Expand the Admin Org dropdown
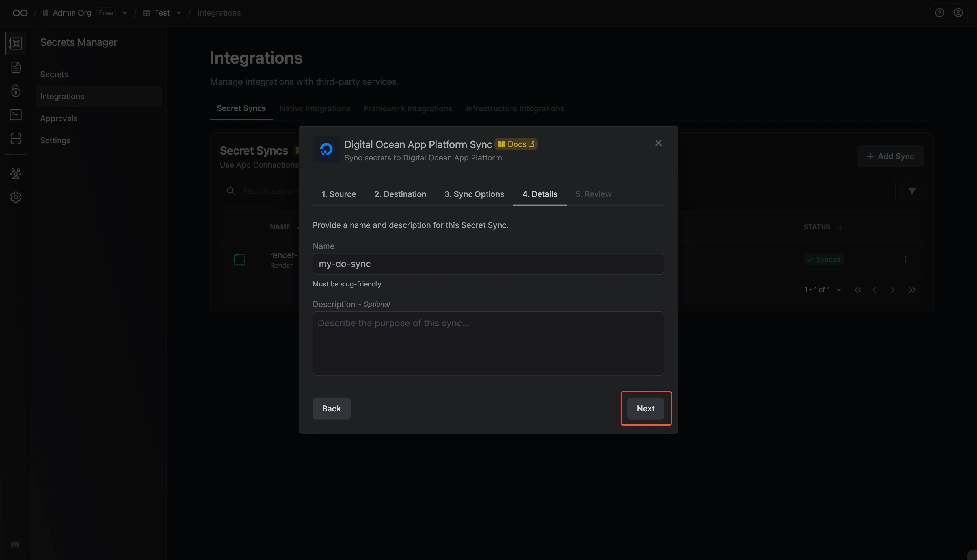Image resolution: width=977 pixels, height=560 pixels. coord(124,13)
